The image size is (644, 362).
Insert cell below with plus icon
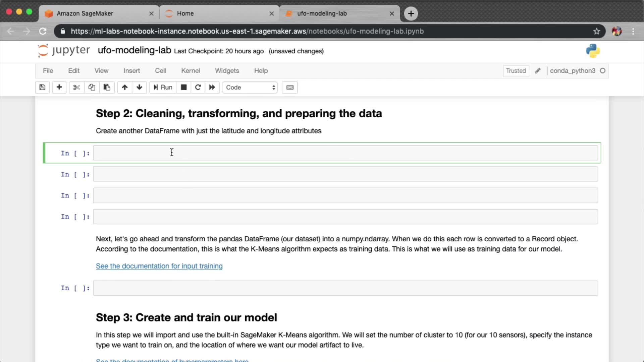click(x=59, y=87)
